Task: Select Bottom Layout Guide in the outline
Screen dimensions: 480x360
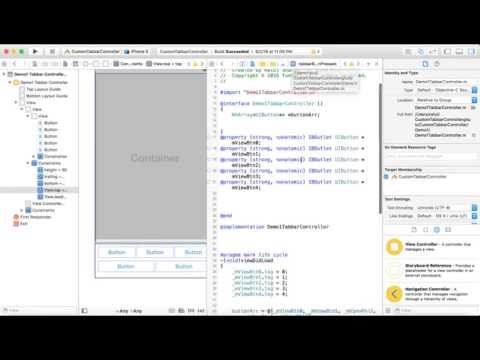Action: click(x=47, y=96)
